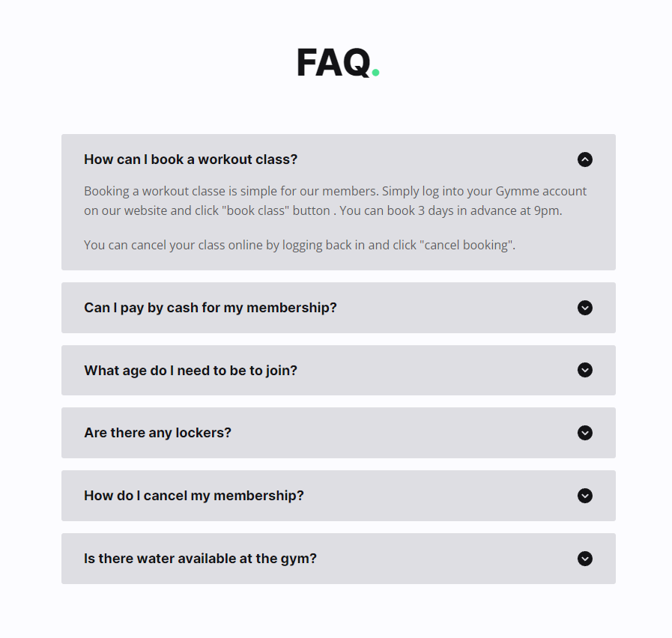
Task: Click the 'cancel booking' answer sentence
Action: tap(300, 245)
